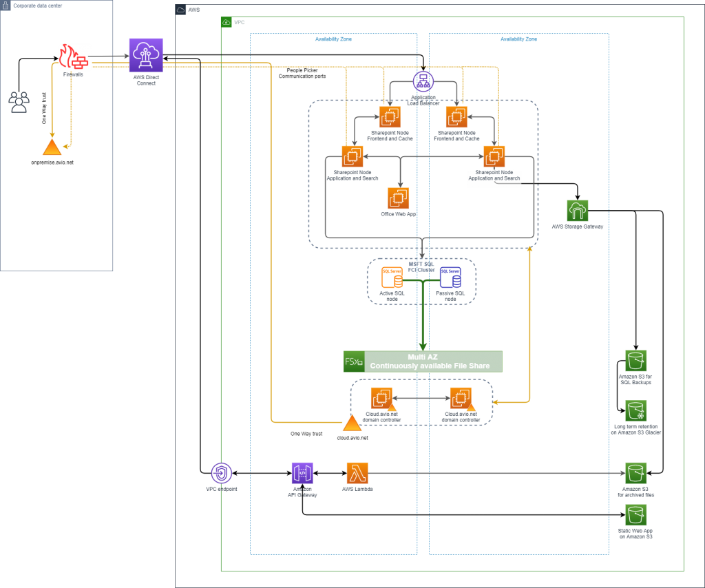Viewport: 705px width, 588px height.
Task: Click the firewall icon in the data center
Action: tap(76, 58)
